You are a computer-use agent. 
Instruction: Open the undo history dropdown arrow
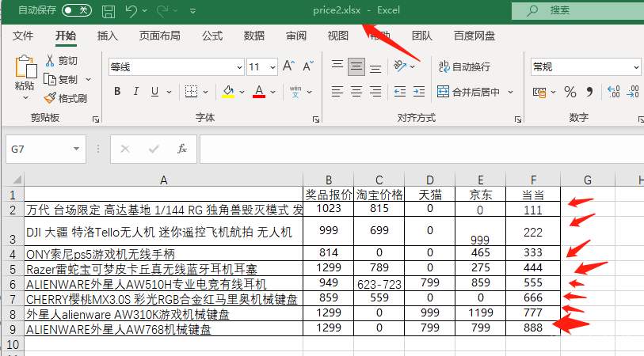(145, 10)
